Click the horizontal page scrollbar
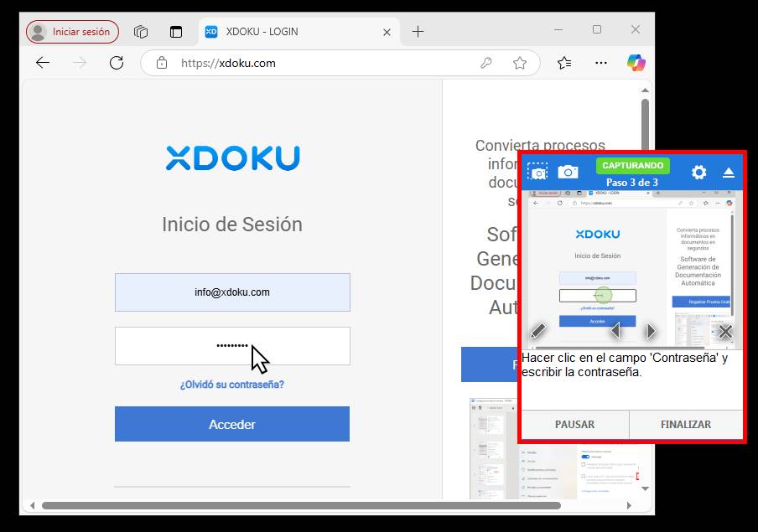 coord(301,505)
